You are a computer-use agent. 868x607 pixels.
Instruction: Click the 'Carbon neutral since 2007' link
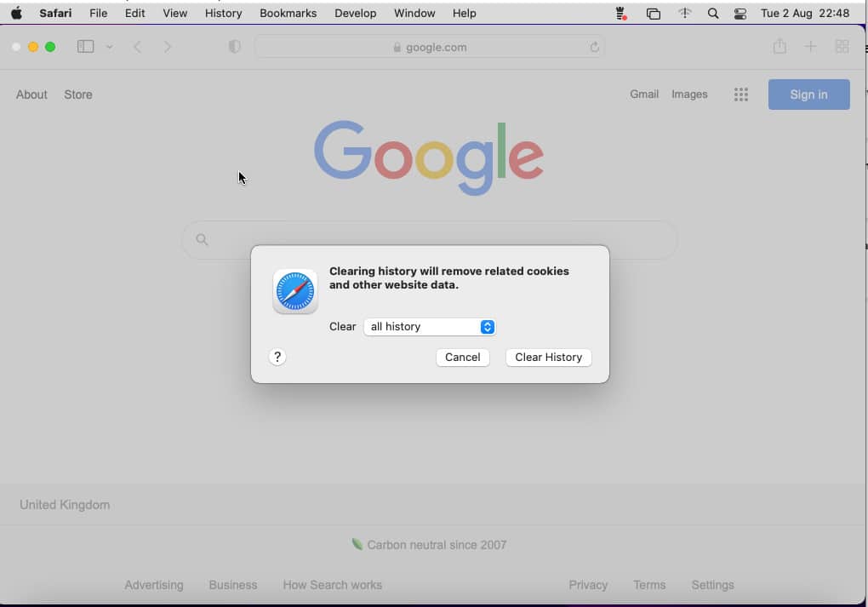(x=437, y=545)
